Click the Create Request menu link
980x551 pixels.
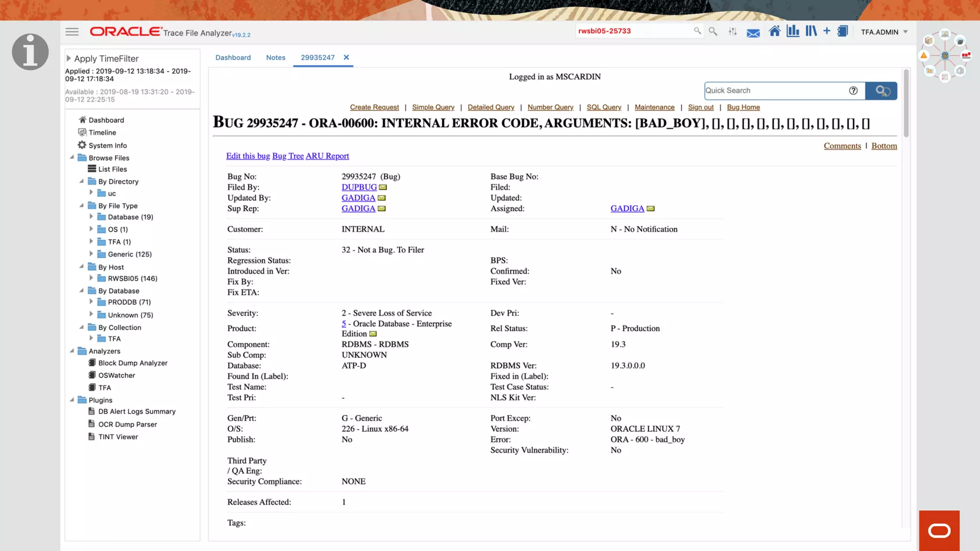374,107
